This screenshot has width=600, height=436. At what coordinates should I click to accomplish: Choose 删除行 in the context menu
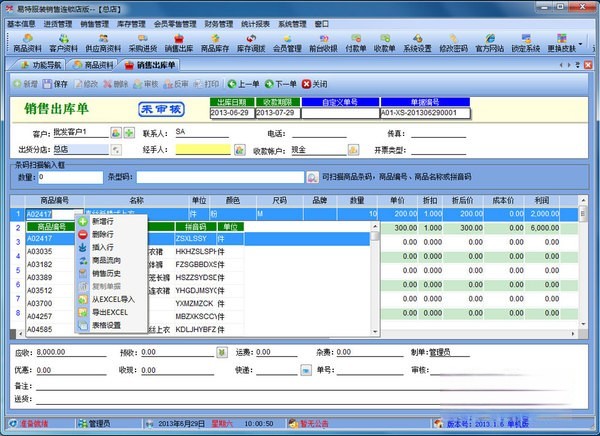103,233
